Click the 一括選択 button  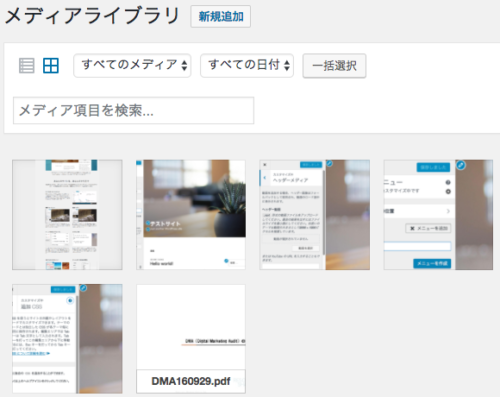(x=334, y=66)
